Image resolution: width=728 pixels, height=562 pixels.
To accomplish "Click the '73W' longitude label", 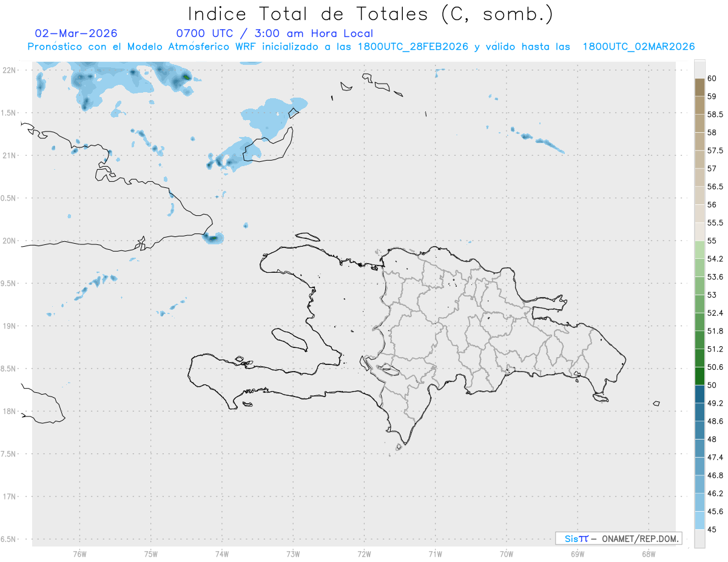I will pos(293,554).
